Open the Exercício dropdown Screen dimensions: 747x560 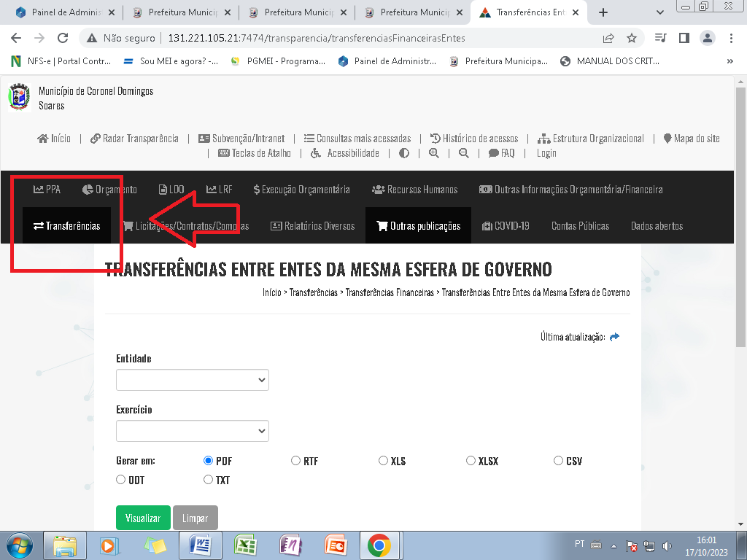coord(193,431)
